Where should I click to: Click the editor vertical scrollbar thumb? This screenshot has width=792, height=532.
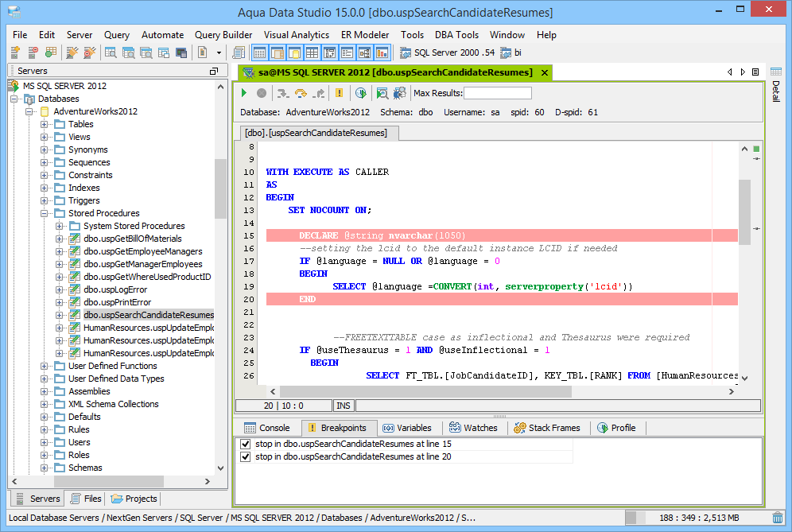coord(744,212)
